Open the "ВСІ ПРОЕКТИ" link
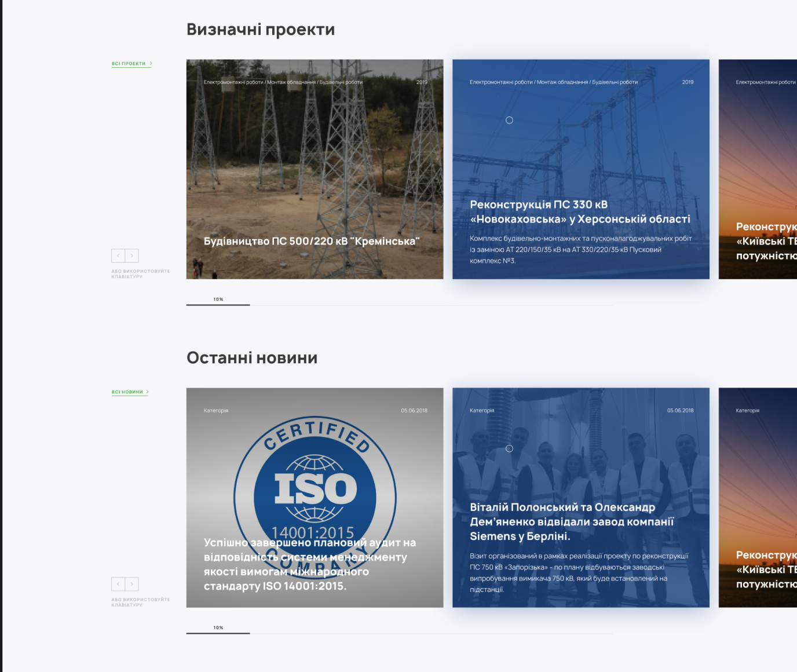The width and height of the screenshot is (797, 672). tap(129, 64)
